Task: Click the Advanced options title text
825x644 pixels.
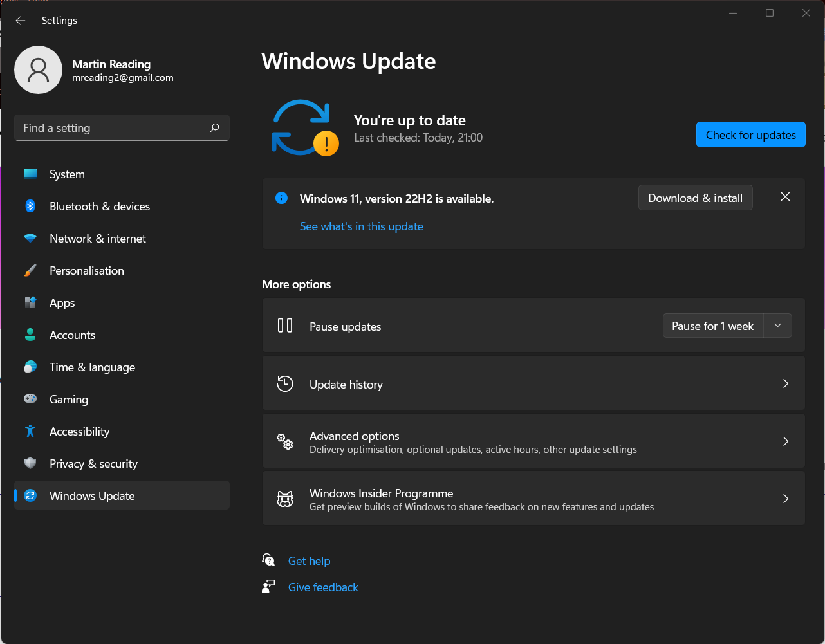Action: [355, 436]
